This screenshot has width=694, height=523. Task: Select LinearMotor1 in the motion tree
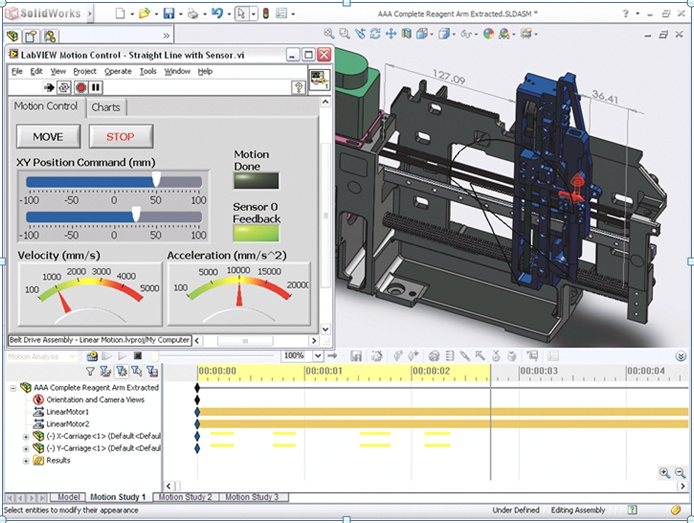click(x=67, y=412)
